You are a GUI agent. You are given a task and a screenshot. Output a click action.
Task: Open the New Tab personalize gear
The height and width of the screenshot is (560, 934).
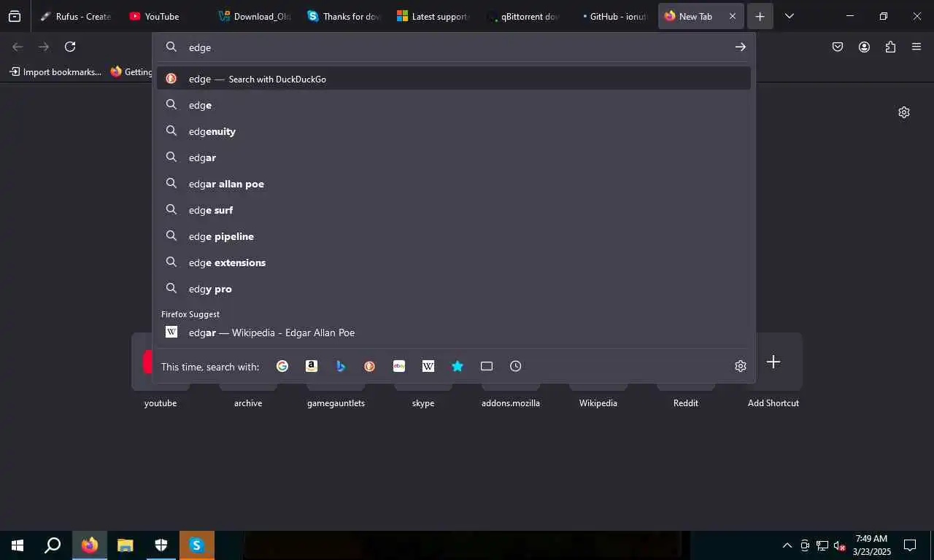pyautogui.click(x=904, y=112)
